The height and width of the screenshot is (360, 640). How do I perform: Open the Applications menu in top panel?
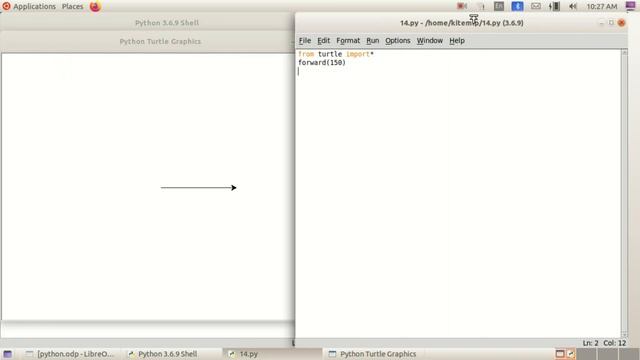34,7
